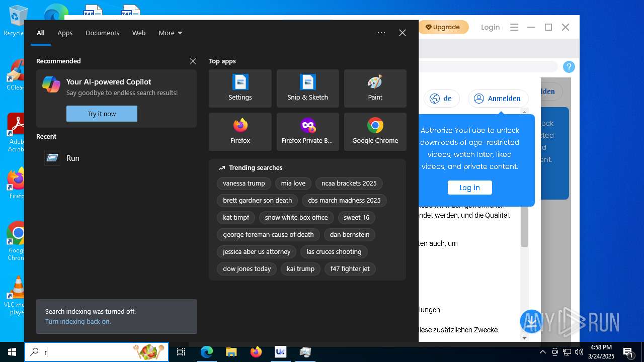Open Settings from Top apps
This screenshot has width=644, height=362.
coord(240,88)
